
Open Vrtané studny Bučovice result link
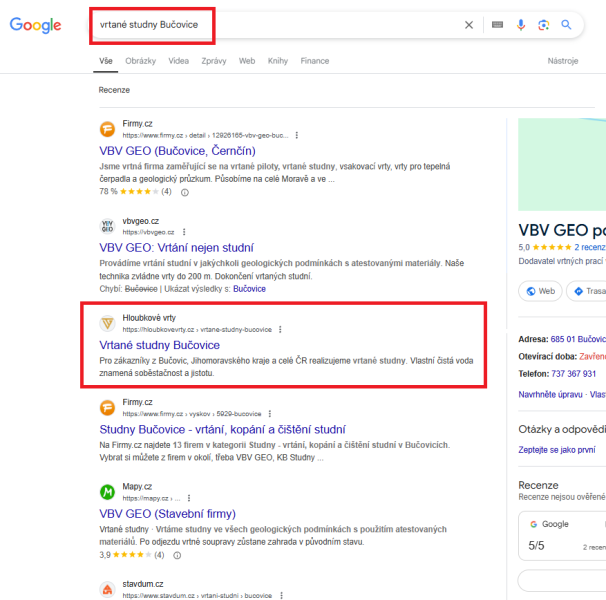pos(159,345)
